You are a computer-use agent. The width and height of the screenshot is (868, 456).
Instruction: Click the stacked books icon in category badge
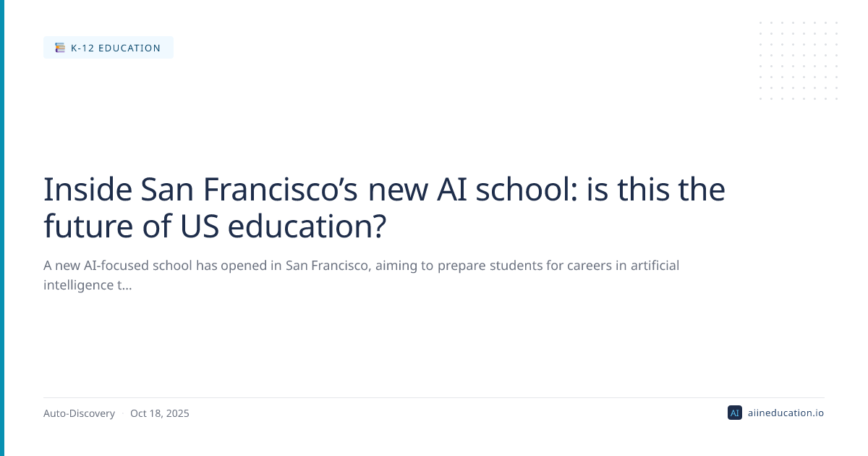pyautogui.click(x=60, y=48)
